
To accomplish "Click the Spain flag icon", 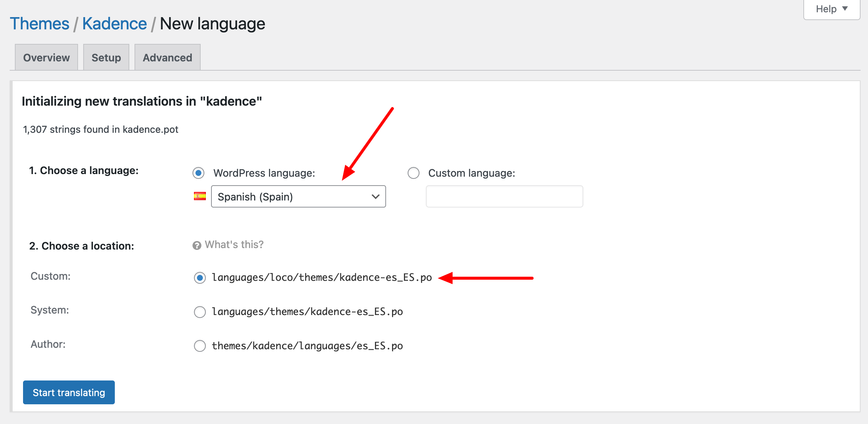I will coord(200,196).
